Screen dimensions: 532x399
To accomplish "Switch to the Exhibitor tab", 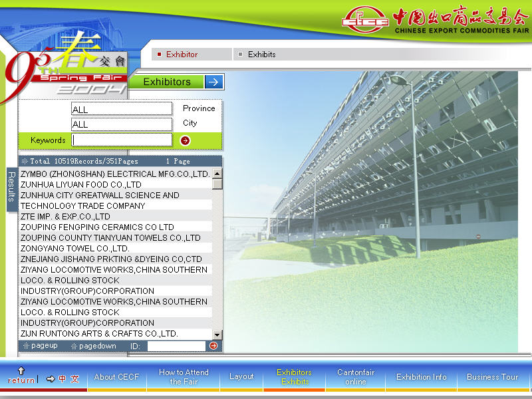I will (x=192, y=55).
